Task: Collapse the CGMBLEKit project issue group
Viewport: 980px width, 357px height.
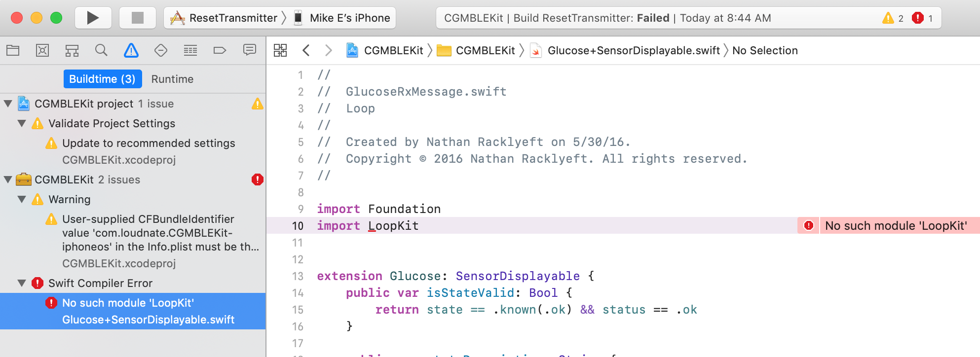Action: click(x=7, y=104)
